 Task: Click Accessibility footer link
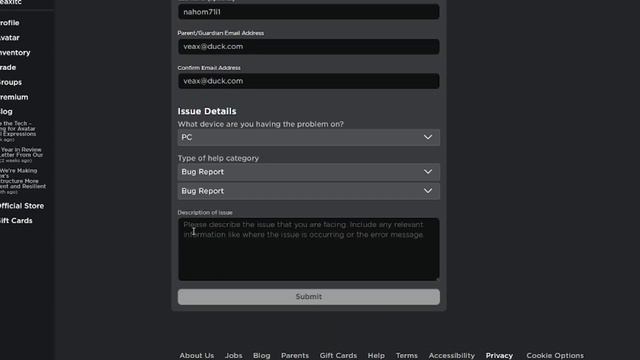coord(452,356)
